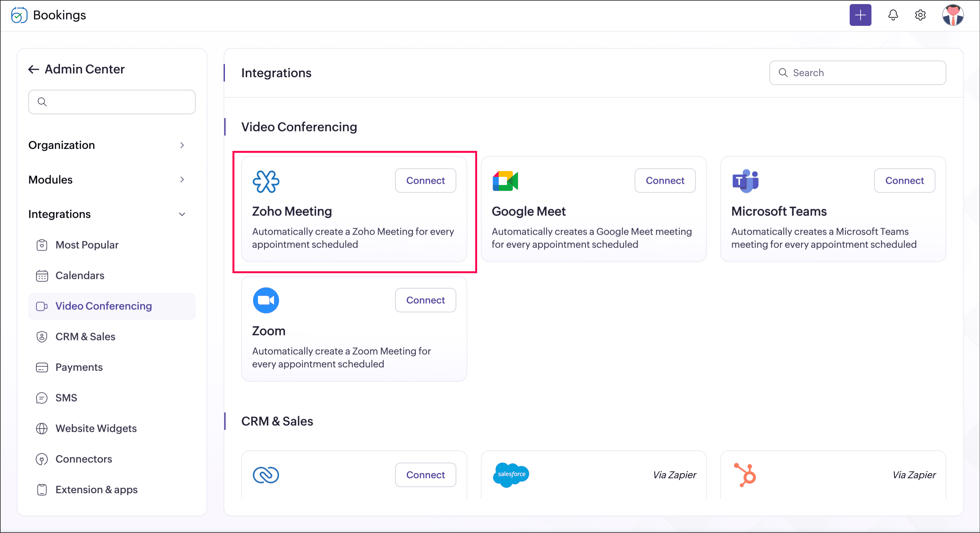Connect the Zoom integration
This screenshot has height=533, width=980.
pos(425,300)
